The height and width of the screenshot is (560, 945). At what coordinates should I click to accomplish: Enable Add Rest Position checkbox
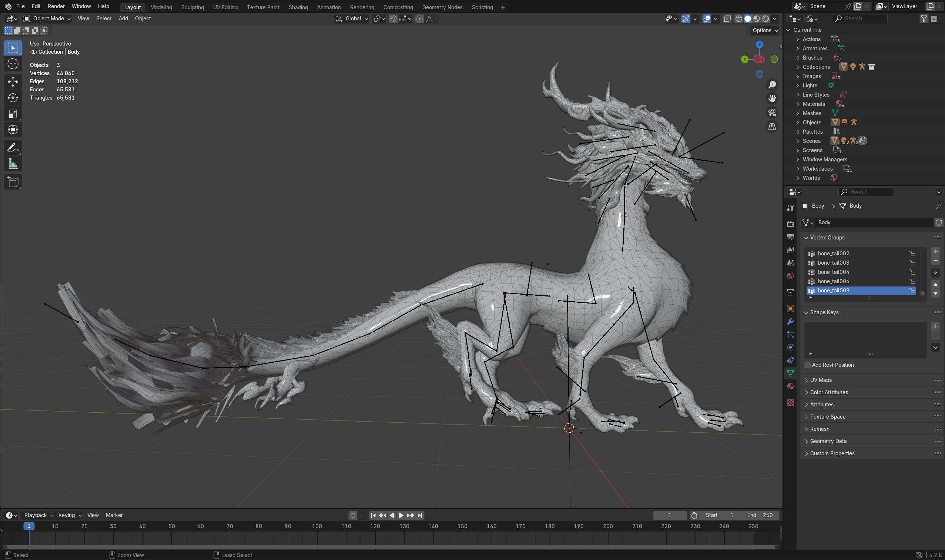pyautogui.click(x=807, y=365)
